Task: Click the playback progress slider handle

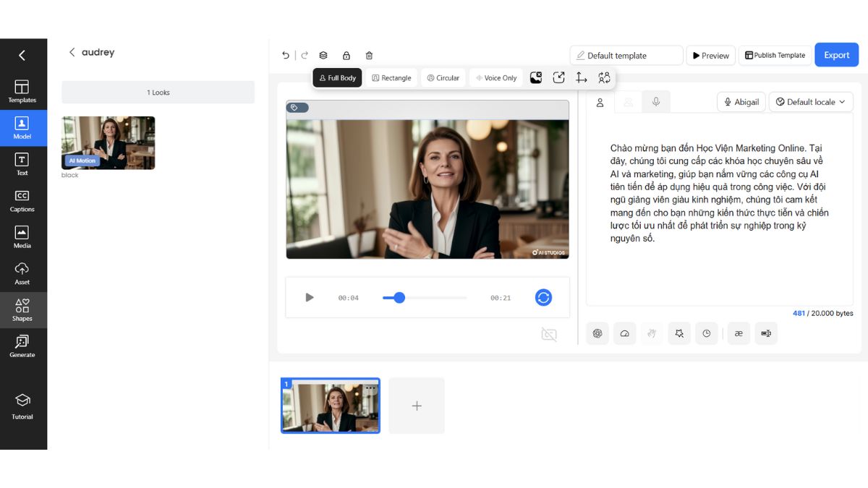Action: [x=399, y=297]
